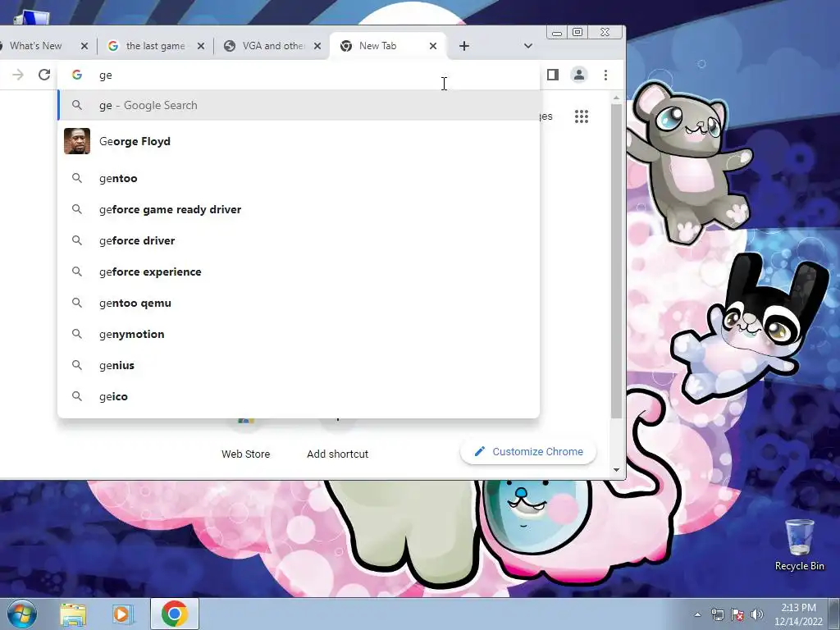
Task: Close the 'the last game' tab
Action: (x=201, y=46)
